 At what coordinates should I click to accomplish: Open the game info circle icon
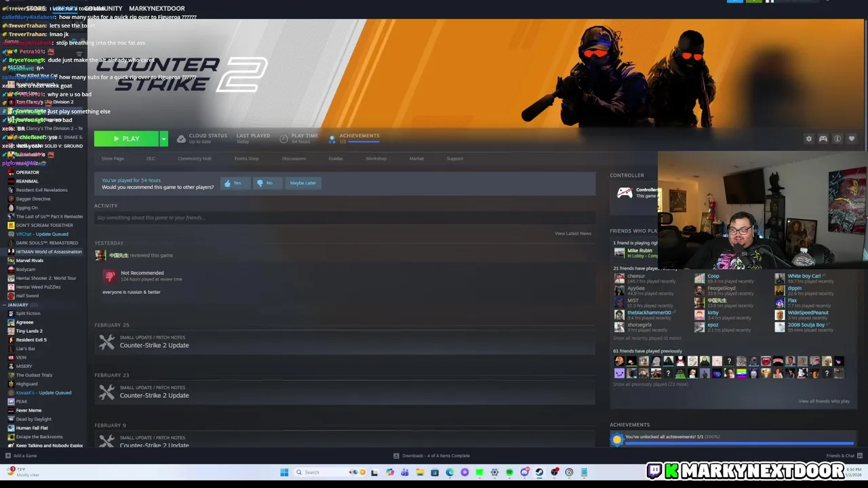pyautogui.click(x=837, y=139)
